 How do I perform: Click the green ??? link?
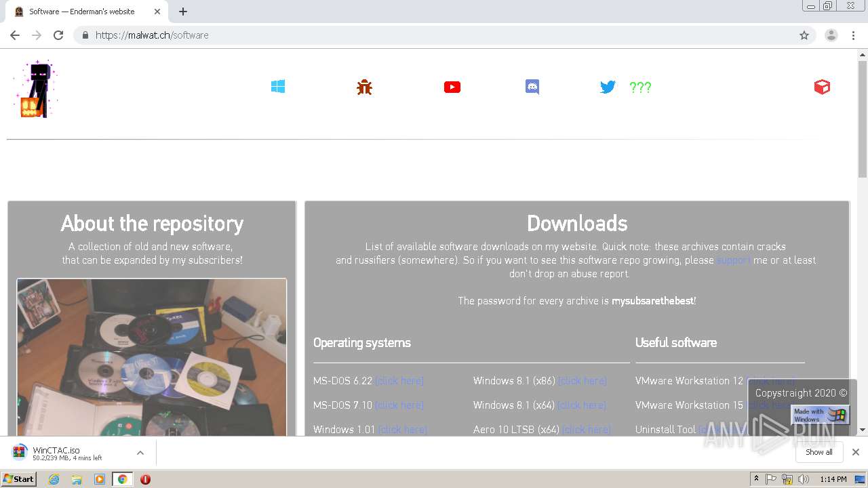640,87
